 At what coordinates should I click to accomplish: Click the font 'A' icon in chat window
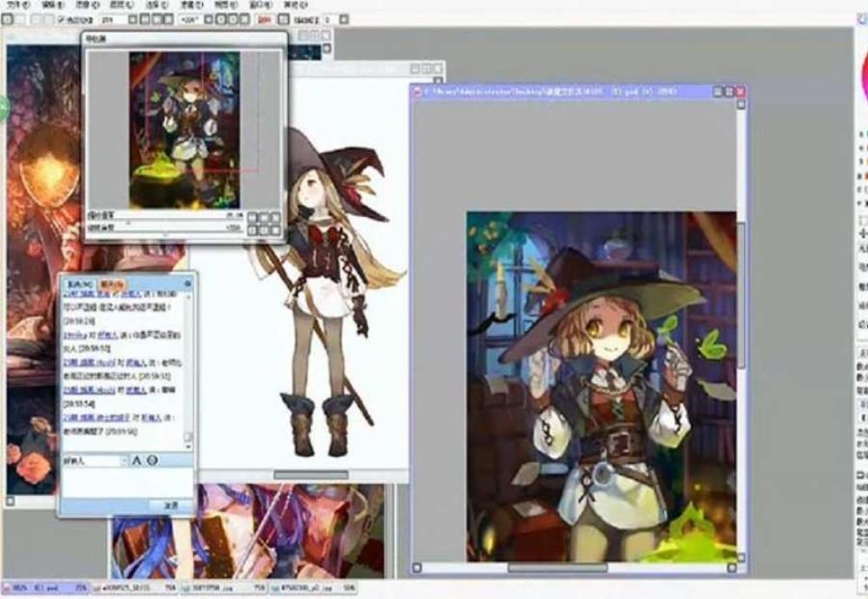[136, 460]
